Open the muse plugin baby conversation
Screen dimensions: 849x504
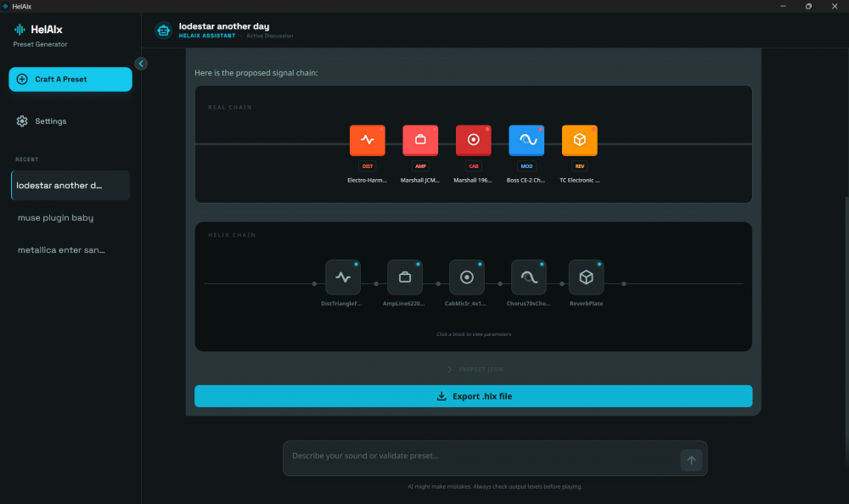point(55,217)
